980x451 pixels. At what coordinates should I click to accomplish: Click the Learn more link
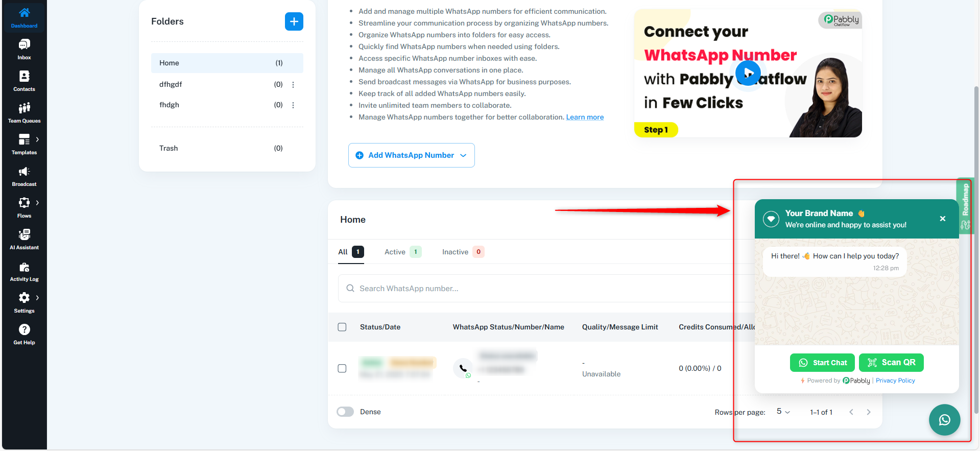click(585, 117)
